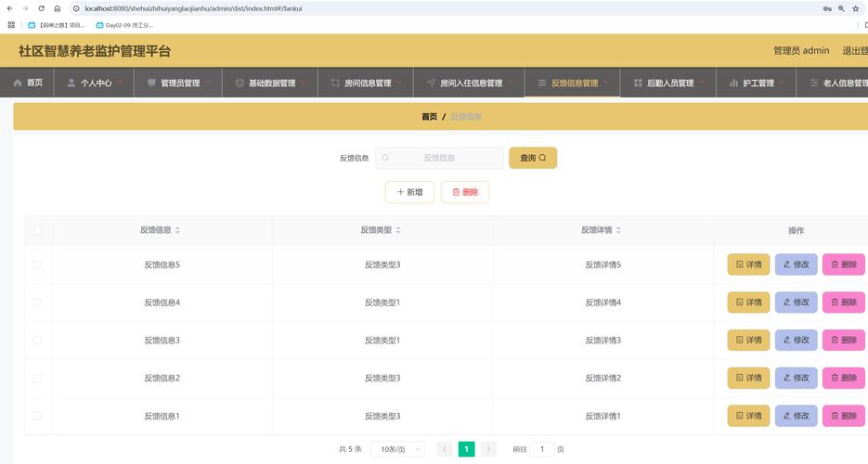Click the 新增 add button
Image resolution: width=868 pixels, height=464 pixels.
(409, 192)
